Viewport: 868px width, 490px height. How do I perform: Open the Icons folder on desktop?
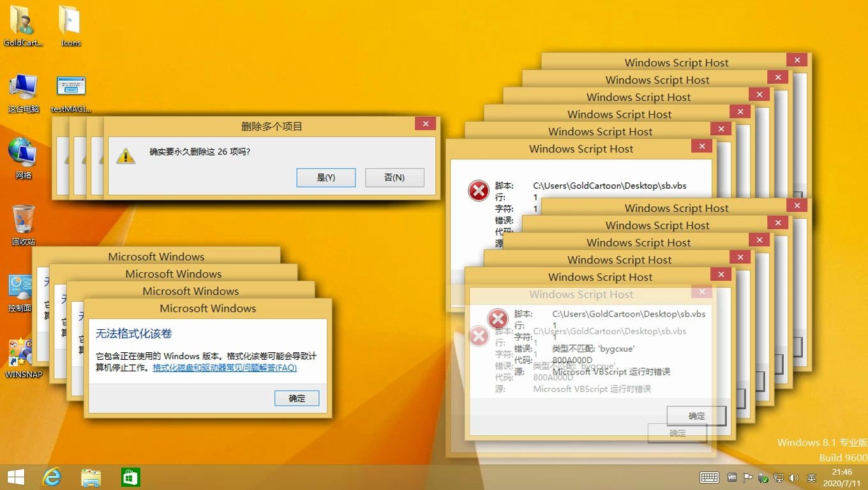click(70, 26)
